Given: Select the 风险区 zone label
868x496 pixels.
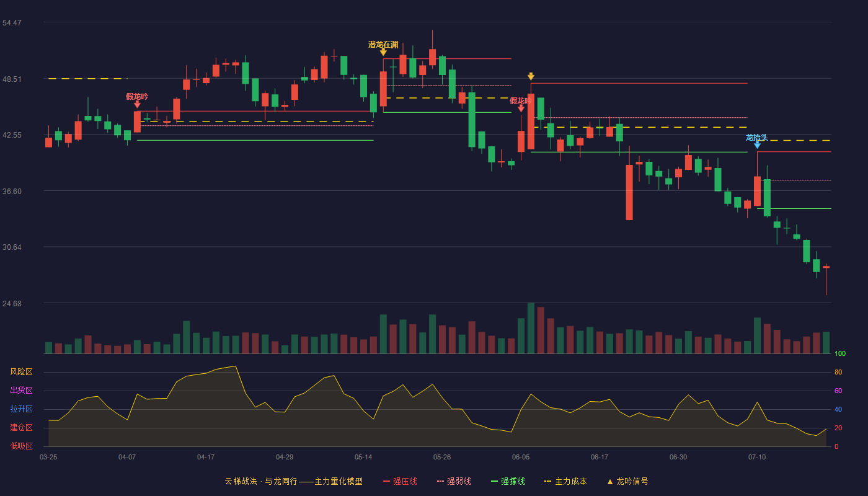Looking at the screenshot, I should coord(21,372).
